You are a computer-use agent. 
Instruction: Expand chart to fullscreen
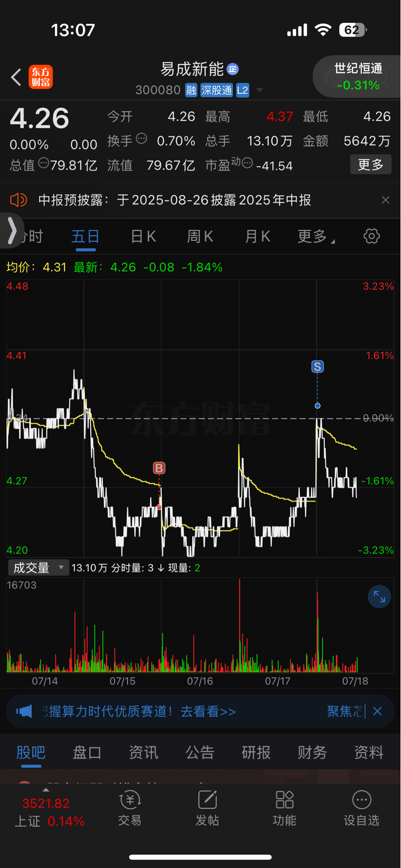tap(379, 597)
